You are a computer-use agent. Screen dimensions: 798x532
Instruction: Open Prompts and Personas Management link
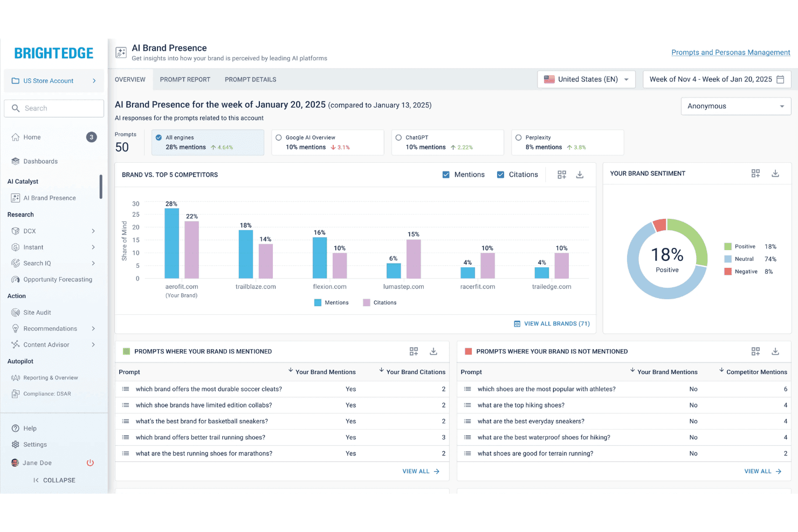pos(731,52)
